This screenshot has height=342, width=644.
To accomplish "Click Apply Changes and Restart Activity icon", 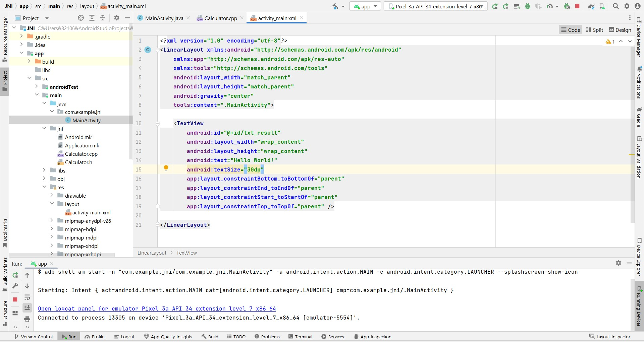I will 506,6.
